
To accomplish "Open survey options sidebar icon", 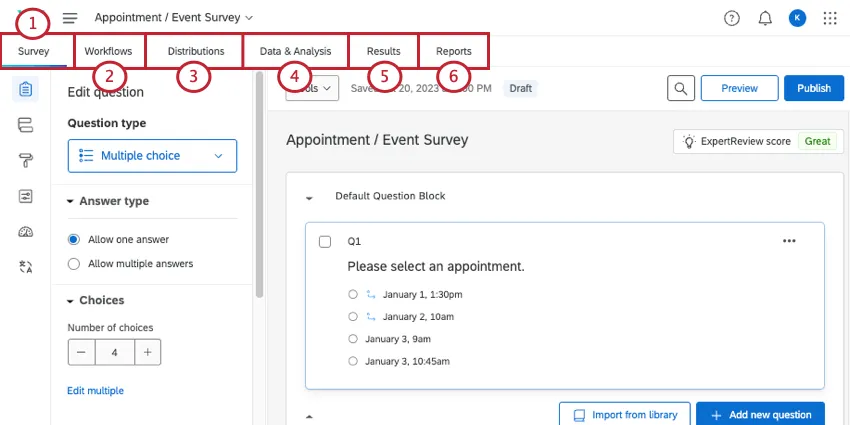I will pos(26,196).
